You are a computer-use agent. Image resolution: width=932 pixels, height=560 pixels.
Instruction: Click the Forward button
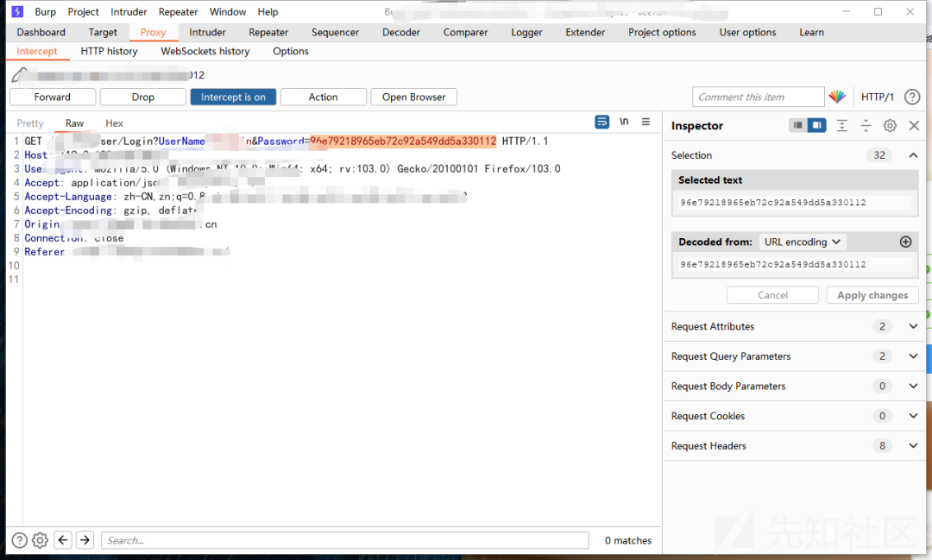point(53,97)
